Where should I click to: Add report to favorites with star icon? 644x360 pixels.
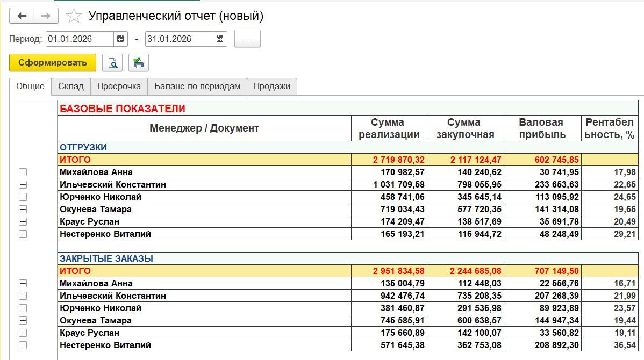coord(74,16)
